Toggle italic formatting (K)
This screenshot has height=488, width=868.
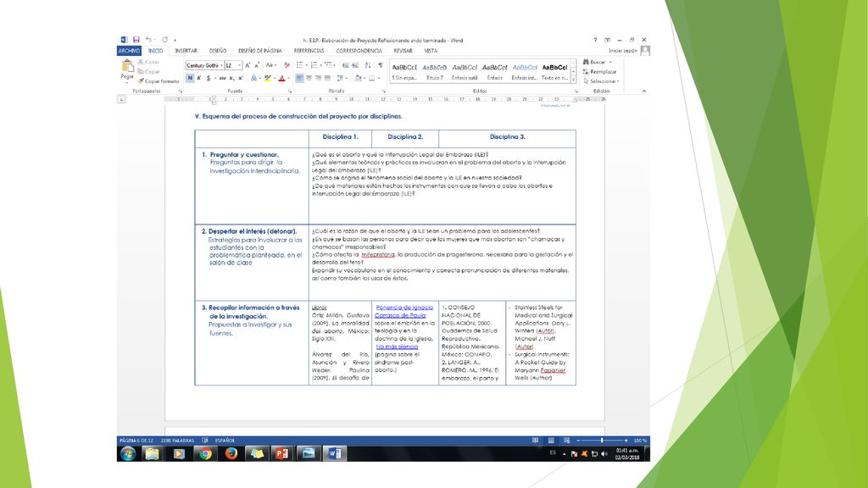point(199,79)
